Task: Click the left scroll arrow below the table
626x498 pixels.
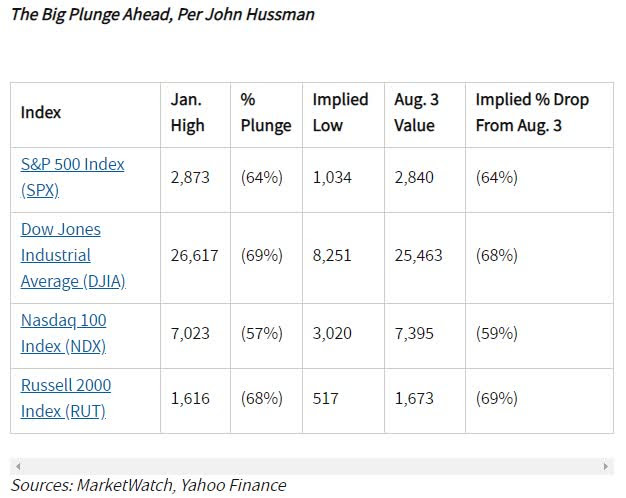Action: click(18, 466)
